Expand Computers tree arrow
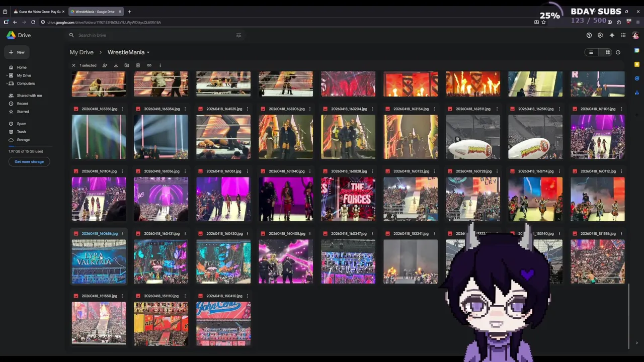 tap(7, 83)
